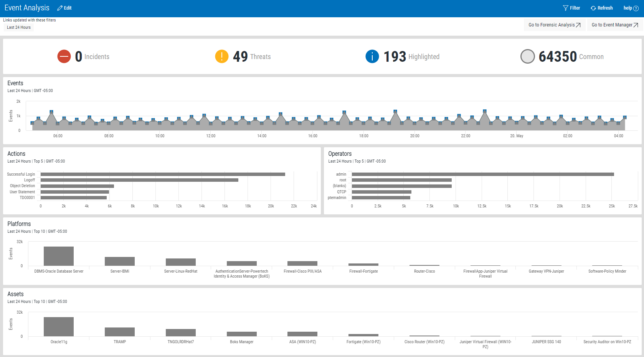
Task: Click the 49 Threats count
Action: point(240,57)
